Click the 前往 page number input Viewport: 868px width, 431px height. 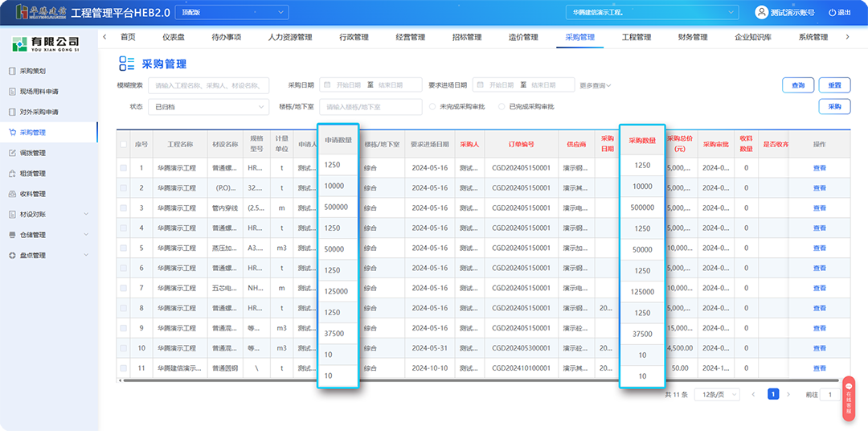click(x=829, y=395)
